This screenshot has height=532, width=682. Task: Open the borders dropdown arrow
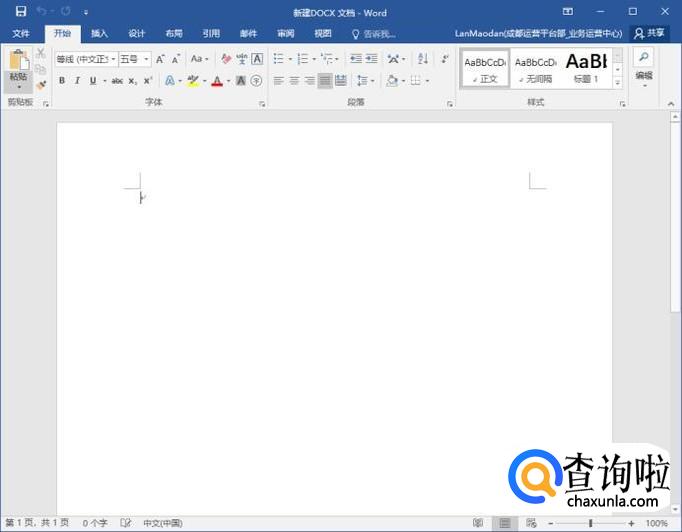(x=427, y=80)
